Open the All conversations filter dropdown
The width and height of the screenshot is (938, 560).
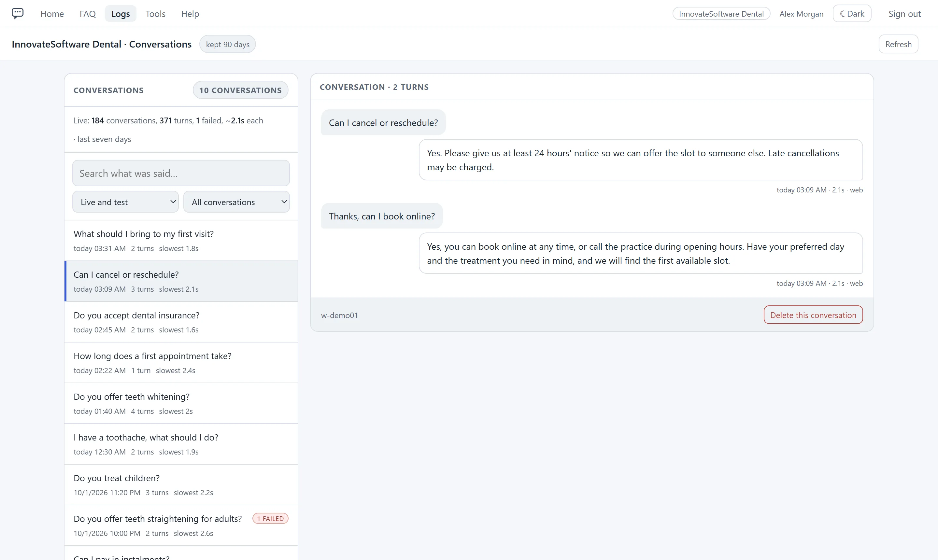(236, 202)
